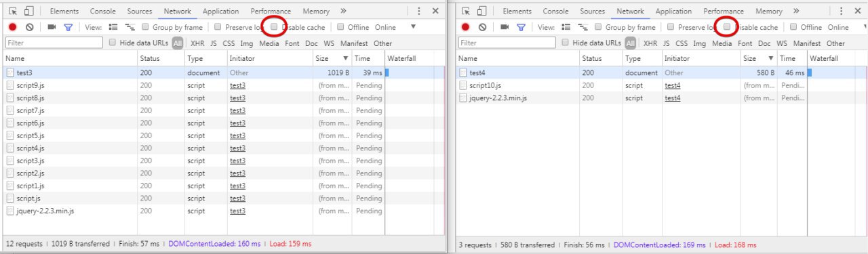Toggle screenshot capture camera icon in right panel
This screenshot has height=254, width=868.
pos(505,27)
